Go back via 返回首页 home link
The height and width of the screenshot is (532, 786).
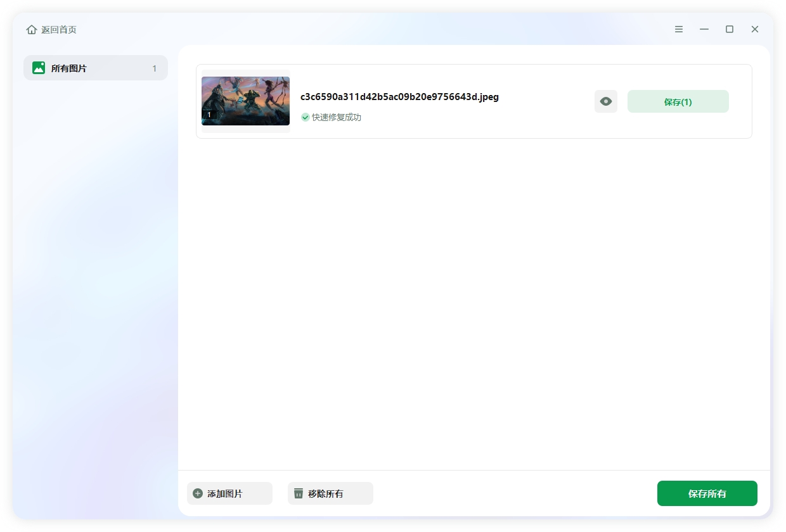[51, 30]
